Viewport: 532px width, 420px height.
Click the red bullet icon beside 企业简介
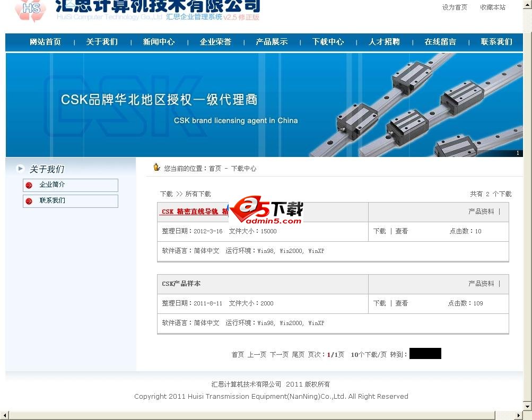tap(29, 185)
